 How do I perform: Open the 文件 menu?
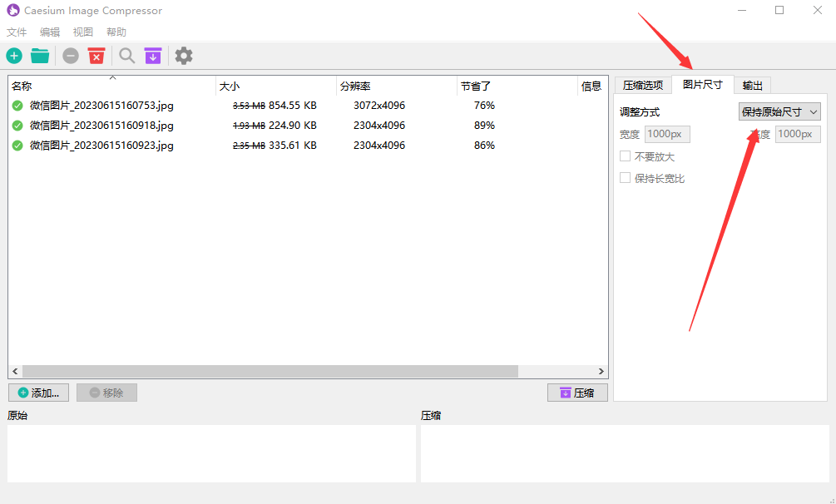point(17,32)
